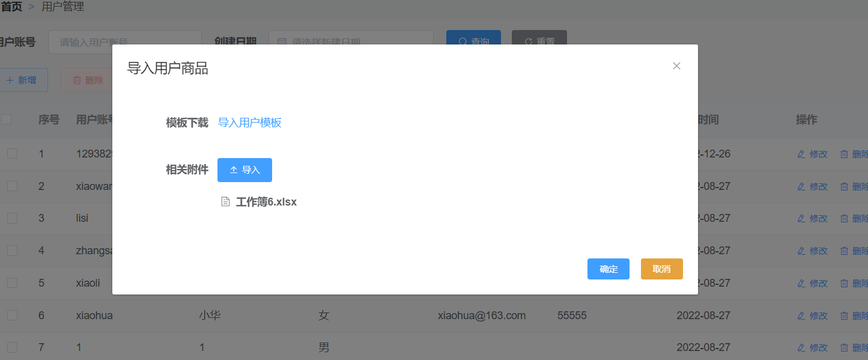Screen dimensions: 868x360
Task: Click the 小华 name cell
Action: (x=210, y=316)
